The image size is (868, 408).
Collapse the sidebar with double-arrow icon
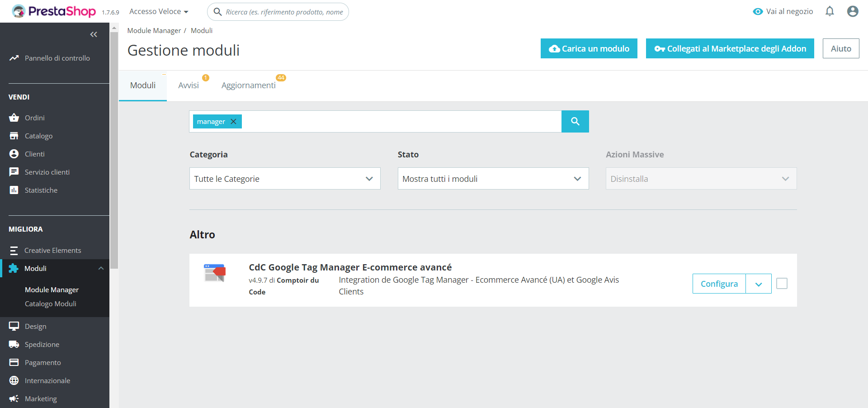tap(94, 34)
